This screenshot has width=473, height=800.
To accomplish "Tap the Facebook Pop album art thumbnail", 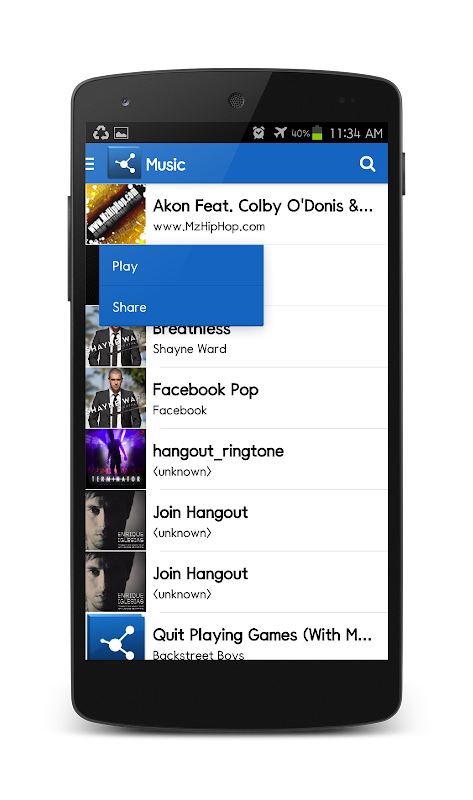I will click(x=115, y=398).
